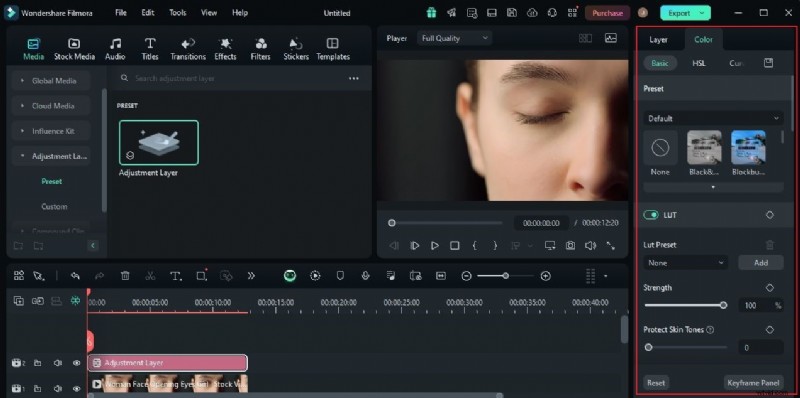Toggle fullscreen preview icon
This screenshot has height=398, width=800.
pos(611,246)
